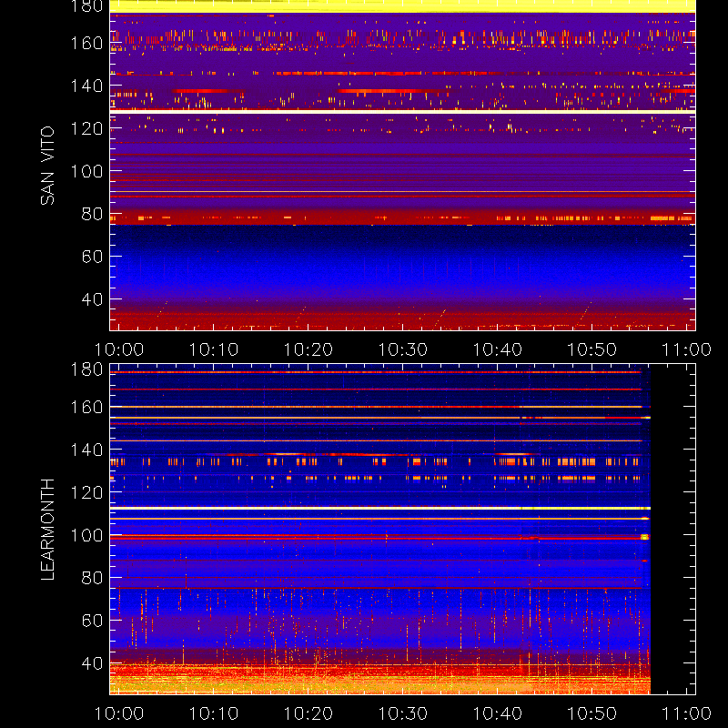Screen dimensions: 728x728
Task: Pick the 120 tick label on LEARMONTH axis
Action: click(86, 492)
